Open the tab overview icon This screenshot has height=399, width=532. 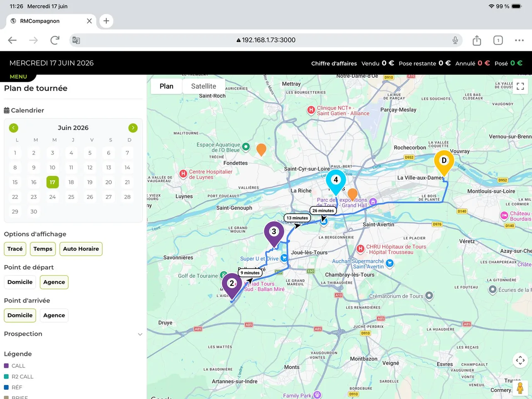498,40
